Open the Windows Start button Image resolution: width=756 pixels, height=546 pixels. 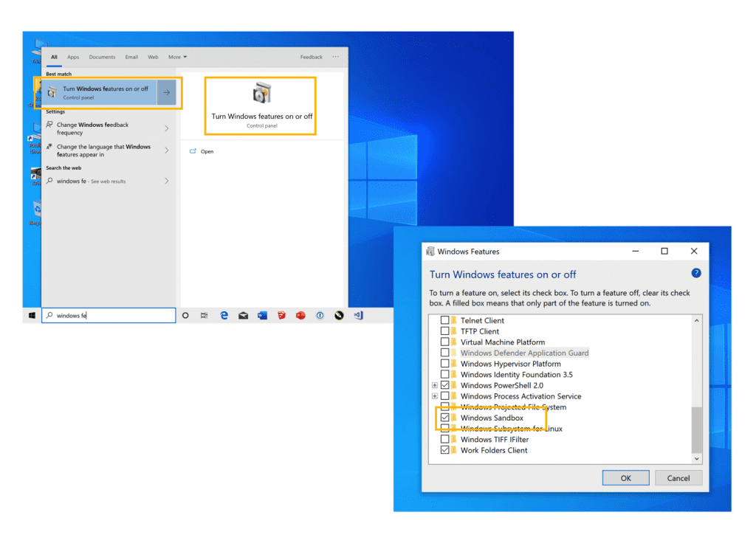(x=32, y=315)
